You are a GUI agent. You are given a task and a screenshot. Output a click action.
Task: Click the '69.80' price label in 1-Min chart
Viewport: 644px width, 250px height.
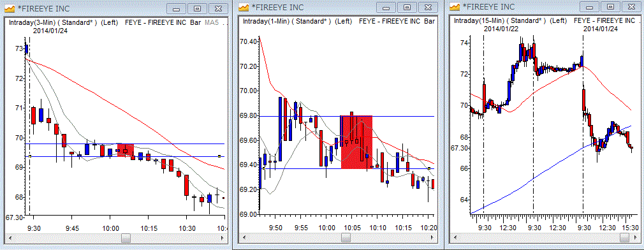coord(248,116)
